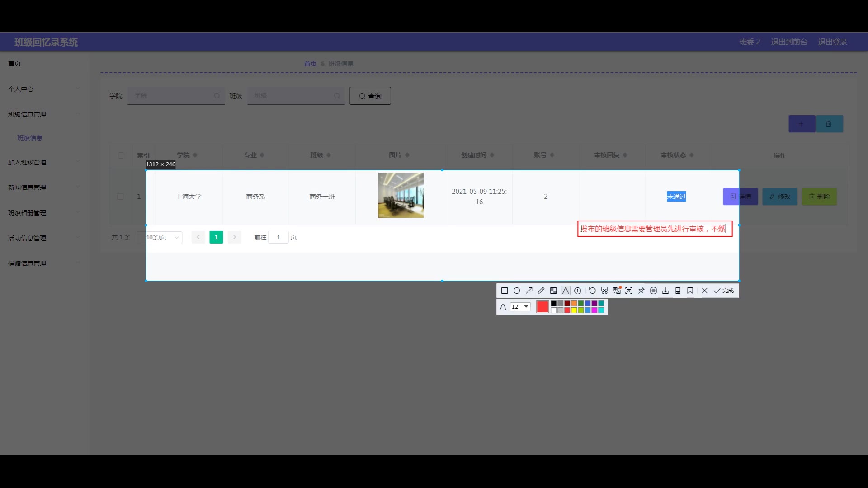Toggle the select-all header checkbox

click(121, 155)
